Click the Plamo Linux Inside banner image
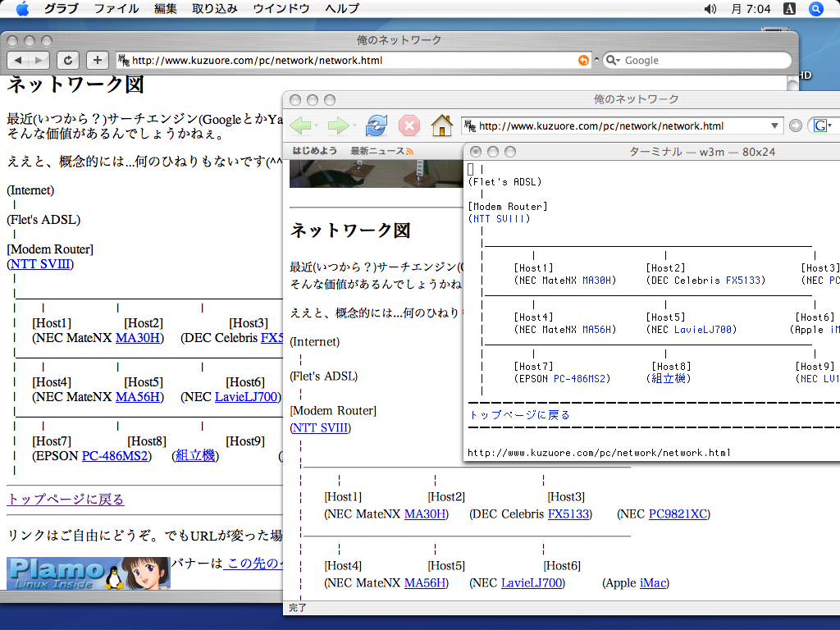This screenshot has width=840, height=630. 89,573
